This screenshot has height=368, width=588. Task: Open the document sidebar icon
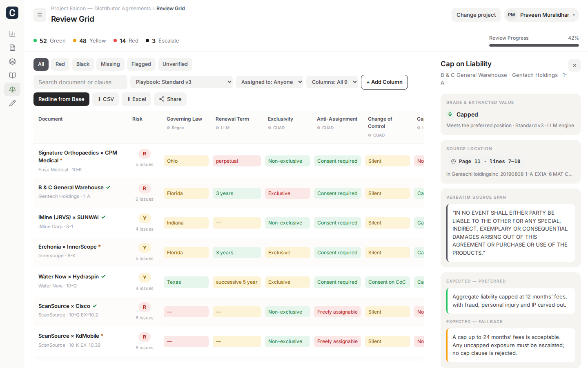coord(12,48)
